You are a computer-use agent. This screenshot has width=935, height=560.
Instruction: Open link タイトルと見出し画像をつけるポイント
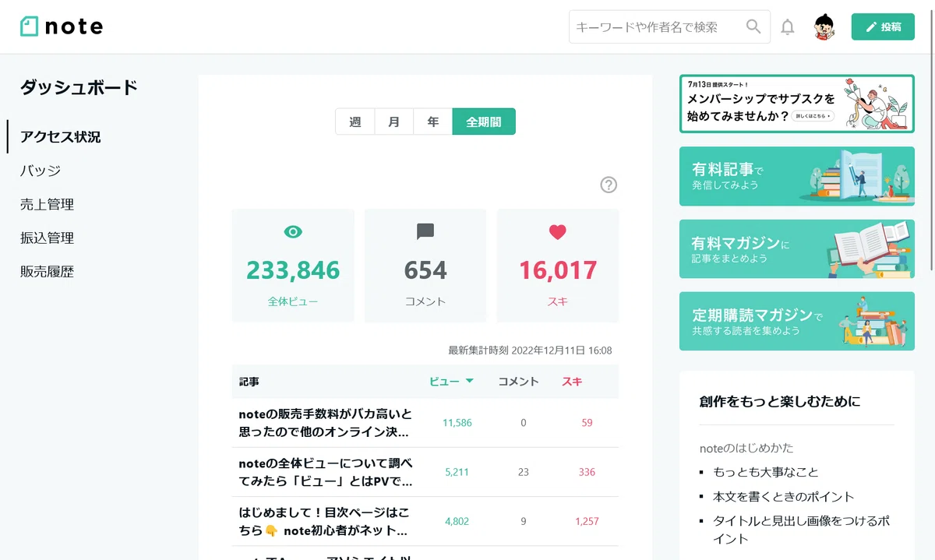(801, 530)
